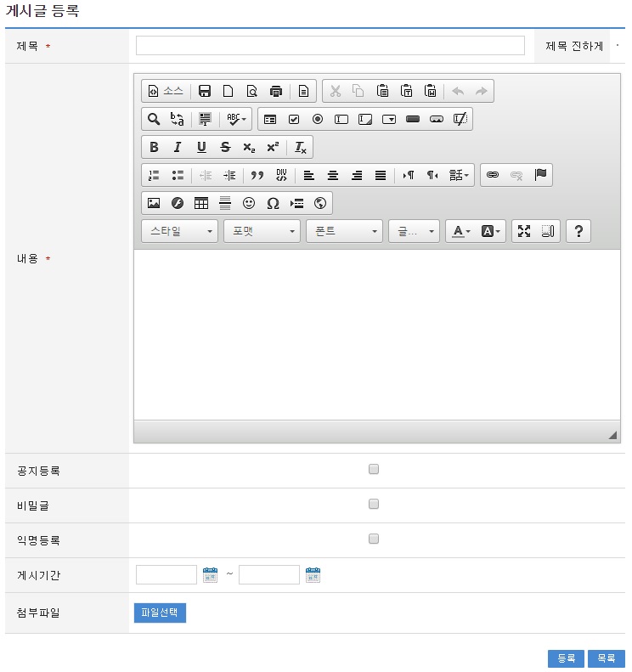The height and width of the screenshot is (672, 632).
Task: Click the 소스 (Source) view button
Action: point(166,91)
